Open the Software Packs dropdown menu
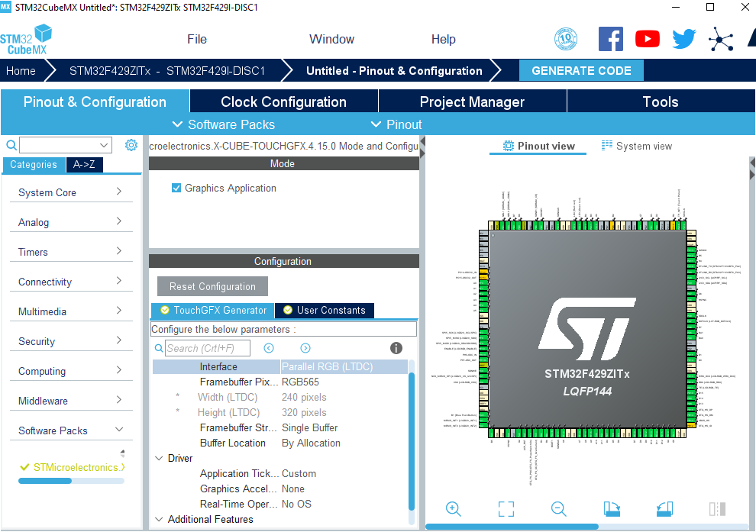Viewport: 756px width, 532px height. click(x=224, y=125)
